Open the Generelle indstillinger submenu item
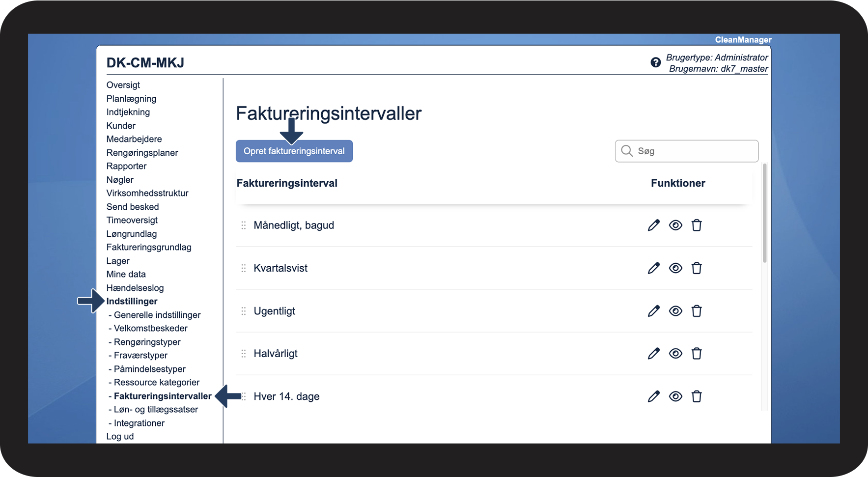This screenshot has width=868, height=477. pyautogui.click(x=157, y=315)
